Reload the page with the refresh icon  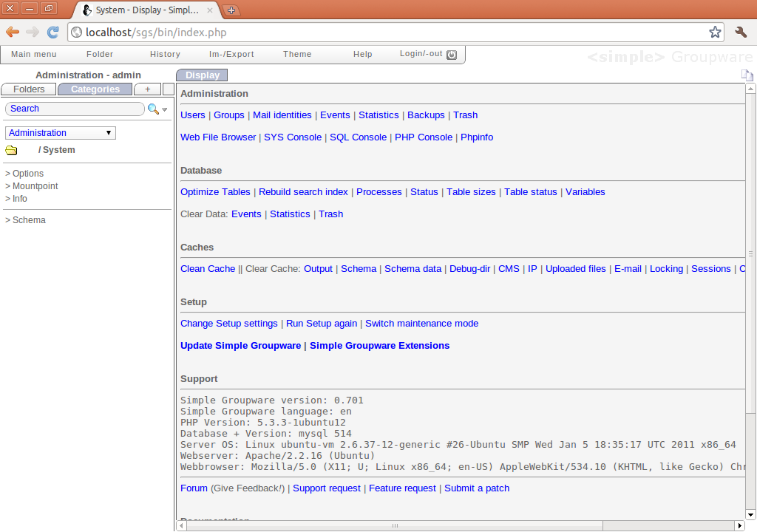pyautogui.click(x=52, y=33)
